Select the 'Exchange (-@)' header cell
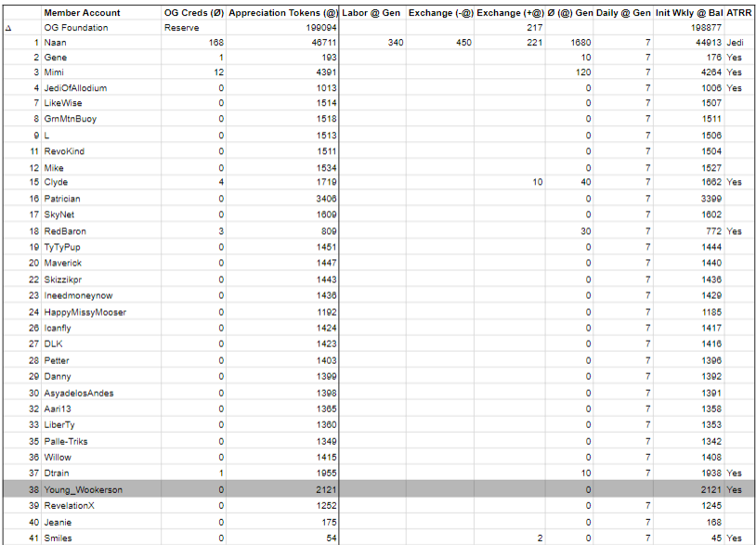 click(440, 13)
